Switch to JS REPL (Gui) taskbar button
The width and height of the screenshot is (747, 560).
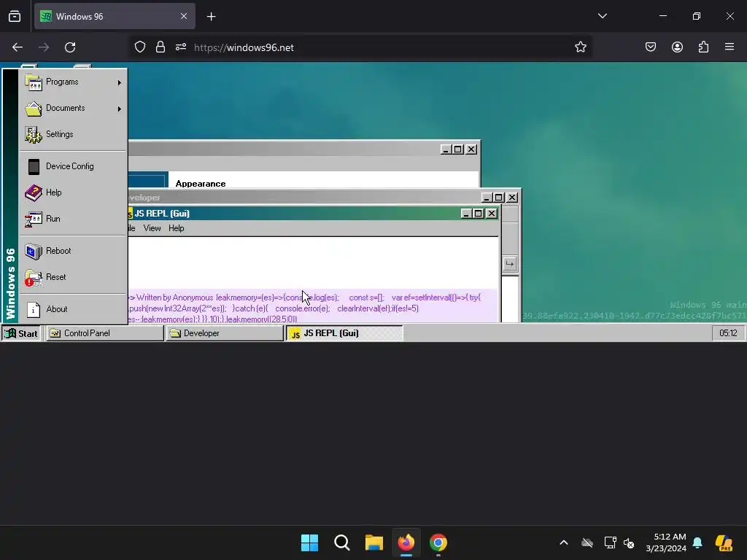point(344,333)
